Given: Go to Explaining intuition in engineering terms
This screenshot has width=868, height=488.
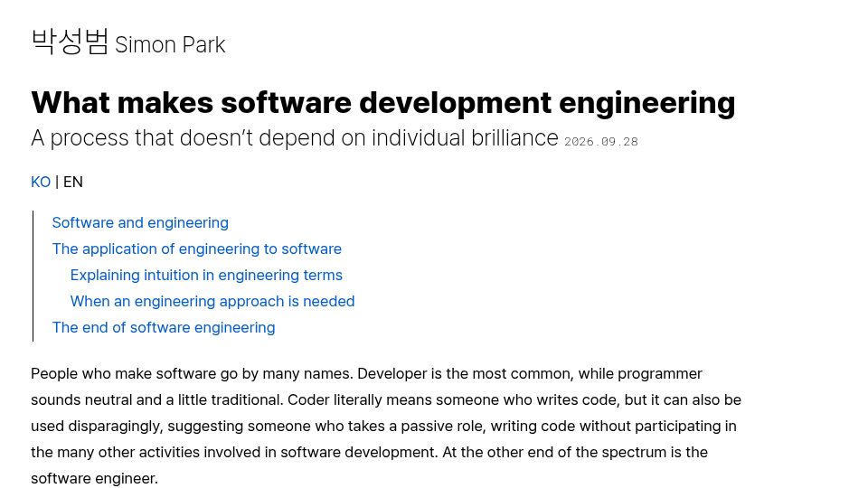Looking at the screenshot, I should [206, 275].
